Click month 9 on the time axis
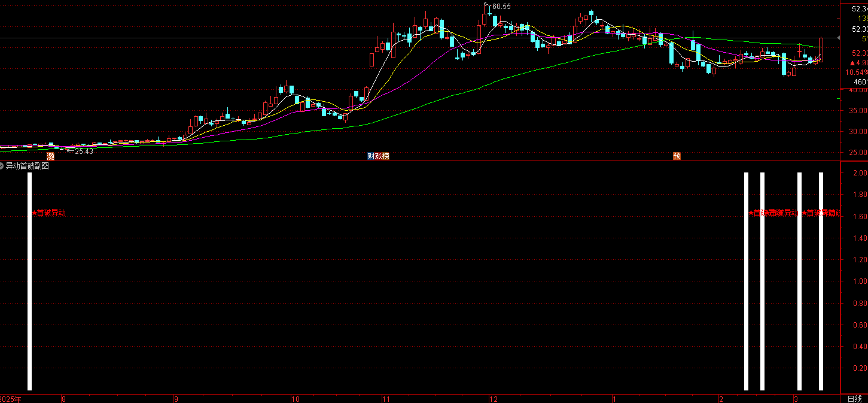The height and width of the screenshot is (403, 868). click(x=176, y=399)
